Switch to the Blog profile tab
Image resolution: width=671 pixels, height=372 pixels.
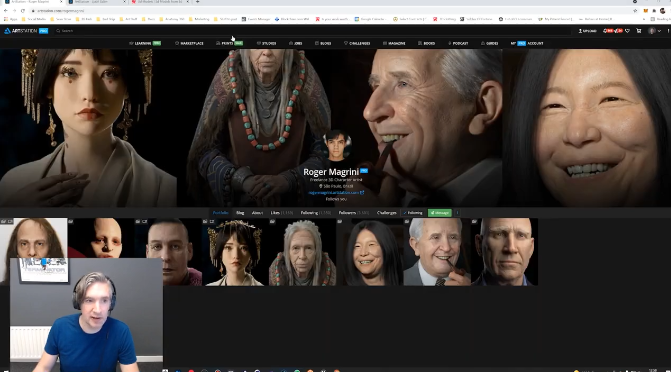[x=240, y=213]
